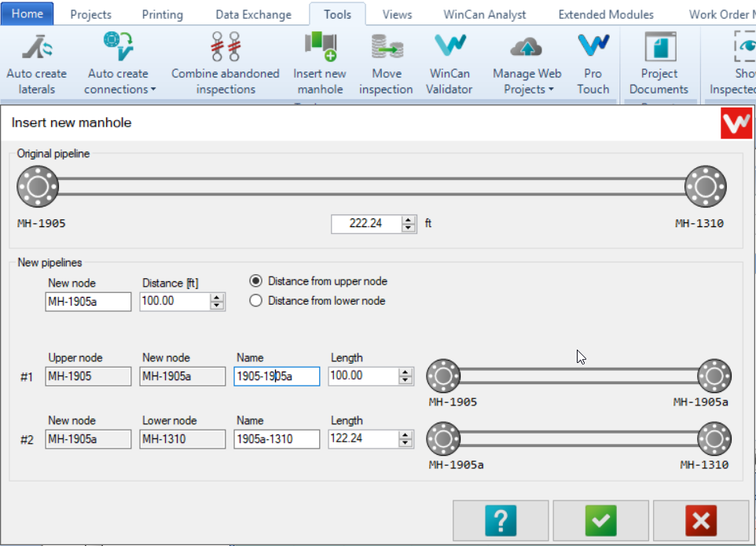Increase pipeline #2 Length value
The width and height of the screenshot is (756, 546).
click(406, 435)
